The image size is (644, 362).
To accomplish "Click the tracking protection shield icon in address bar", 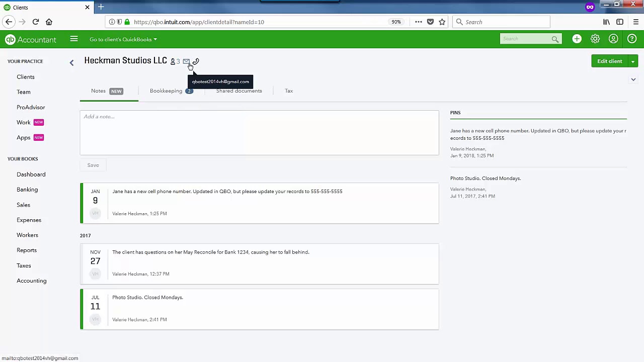I will click(119, 22).
